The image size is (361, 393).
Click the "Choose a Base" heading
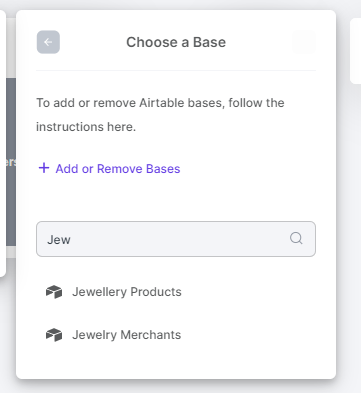tap(176, 42)
